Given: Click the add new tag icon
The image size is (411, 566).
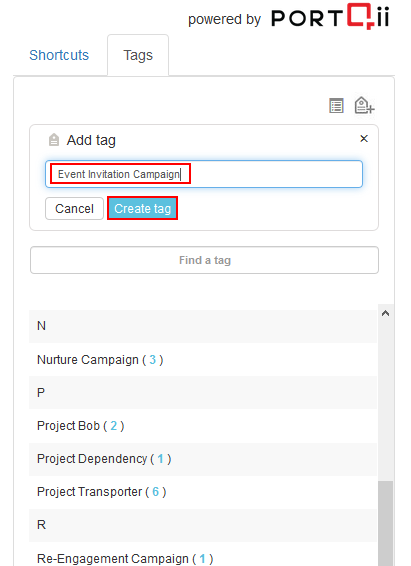Looking at the screenshot, I should tap(364, 105).
